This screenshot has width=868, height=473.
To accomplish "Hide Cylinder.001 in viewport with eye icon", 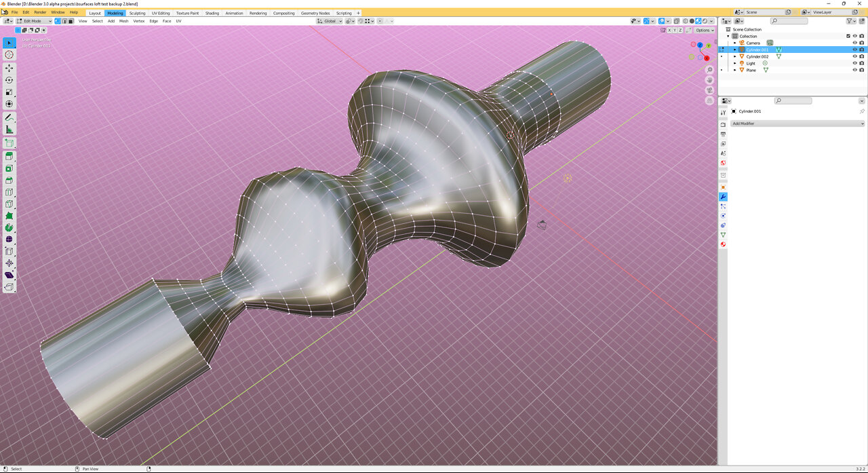I will 854,50.
